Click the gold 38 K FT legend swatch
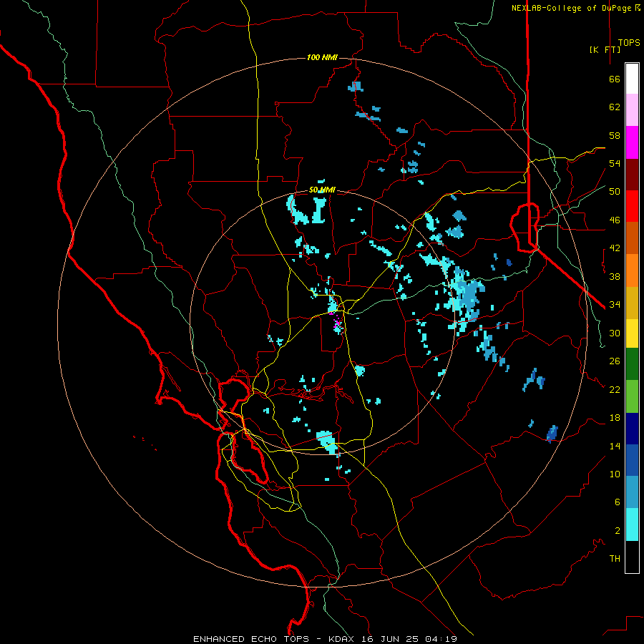This screenshot has height=644, width=644. (632, 303)
